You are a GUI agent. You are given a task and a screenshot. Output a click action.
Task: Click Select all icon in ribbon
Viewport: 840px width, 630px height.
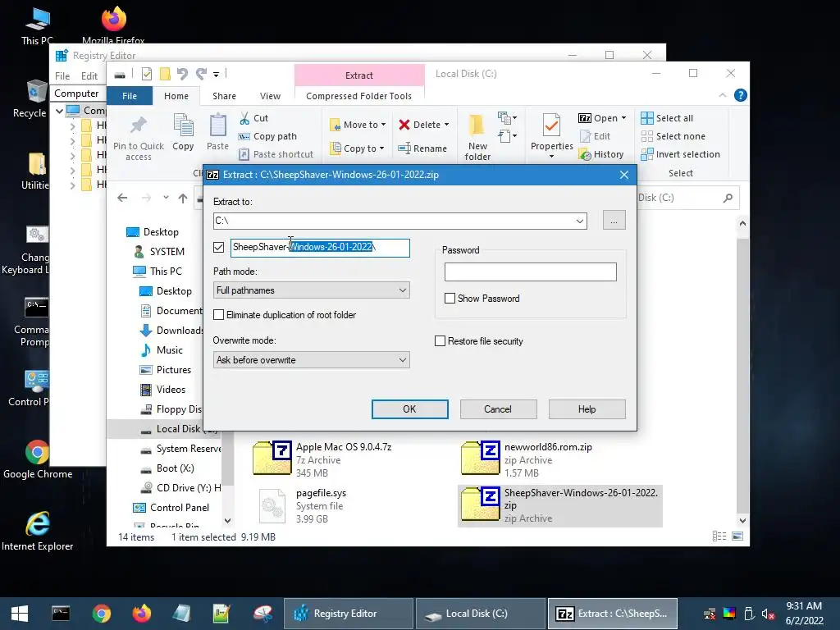tap(647, 118)
